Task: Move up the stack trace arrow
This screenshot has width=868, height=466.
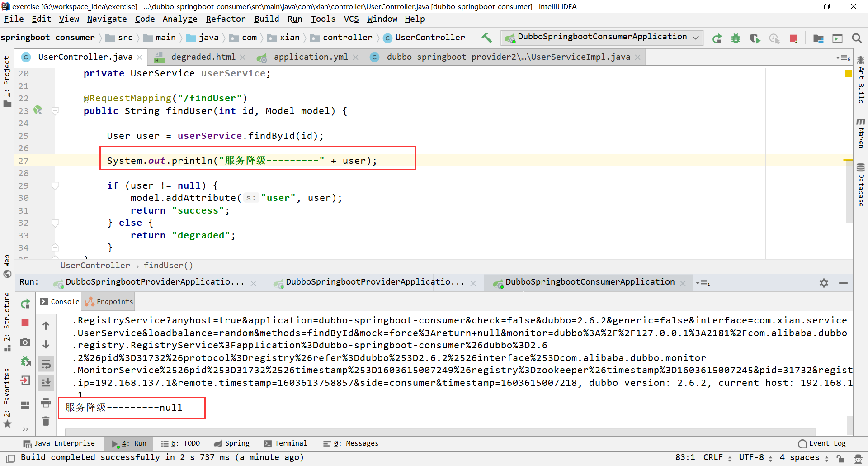Action: click(46, 325)
